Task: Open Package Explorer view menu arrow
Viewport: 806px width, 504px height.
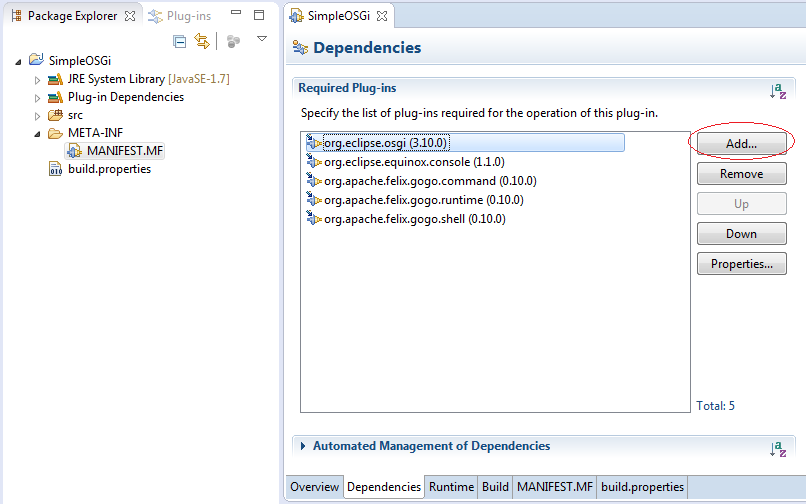Action: click(262, 39)
